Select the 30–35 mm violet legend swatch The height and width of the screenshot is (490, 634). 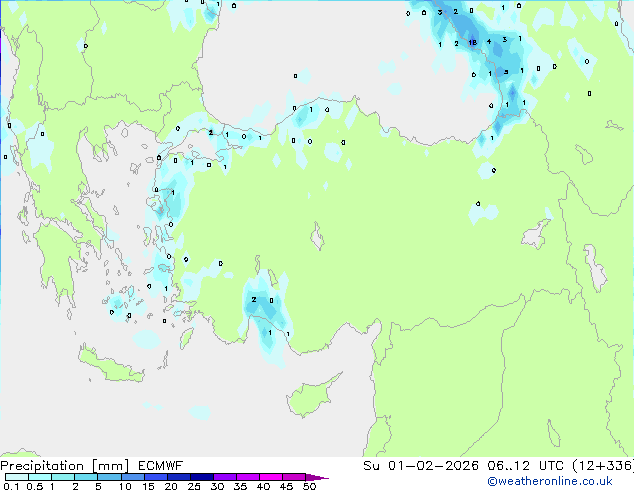[224, 477]
